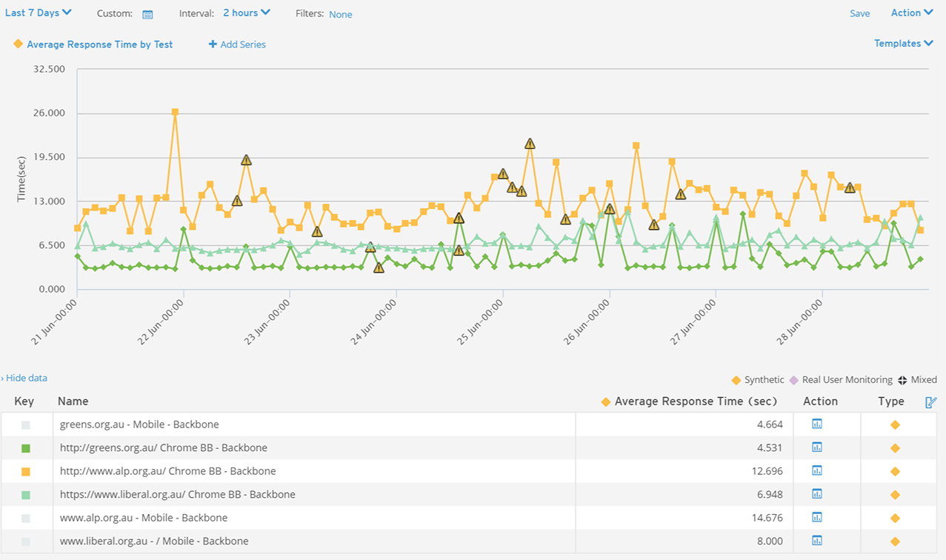Select row name www.alp.org.au - Mobile - Backbone
The width and height of the screenshot is (946, 560).
pyautogui.click(x=144, y=518)
